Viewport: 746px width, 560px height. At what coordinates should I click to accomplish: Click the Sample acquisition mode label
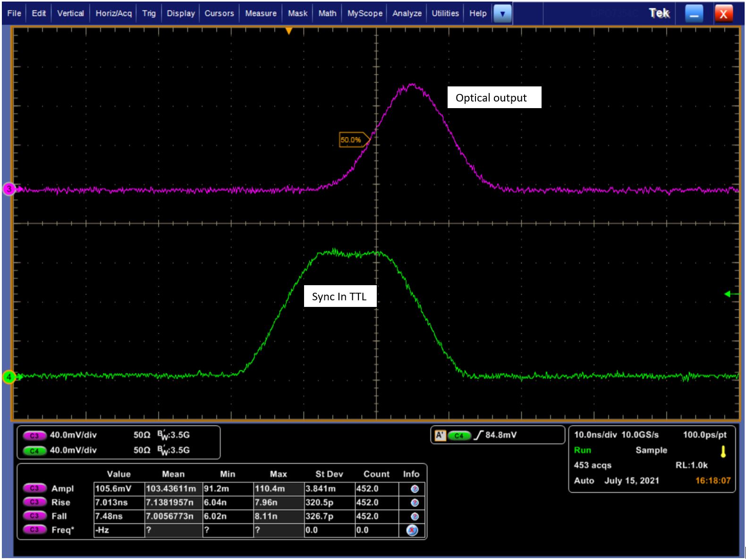click(651, 450)
